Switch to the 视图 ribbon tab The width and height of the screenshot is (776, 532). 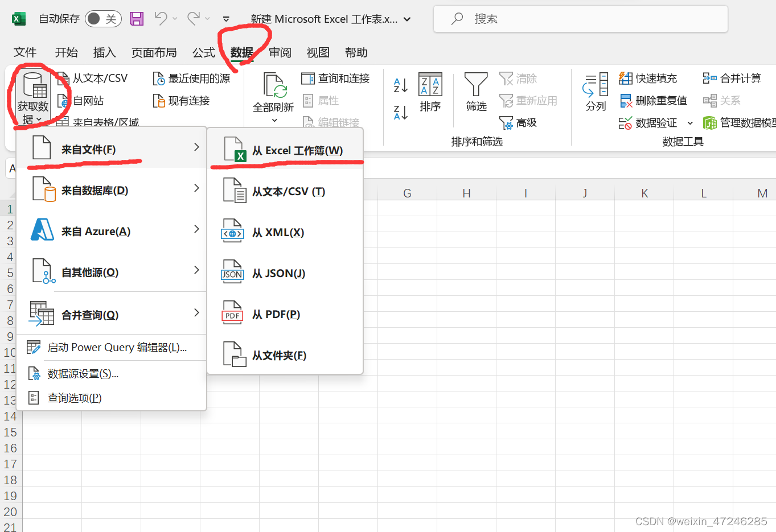pyautogui.click(x=318, y=52)
